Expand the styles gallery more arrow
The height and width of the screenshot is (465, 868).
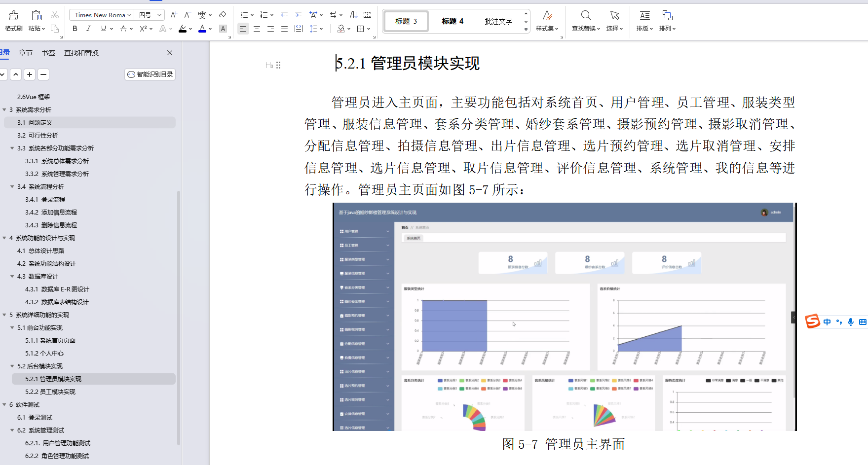click(526, 30)
